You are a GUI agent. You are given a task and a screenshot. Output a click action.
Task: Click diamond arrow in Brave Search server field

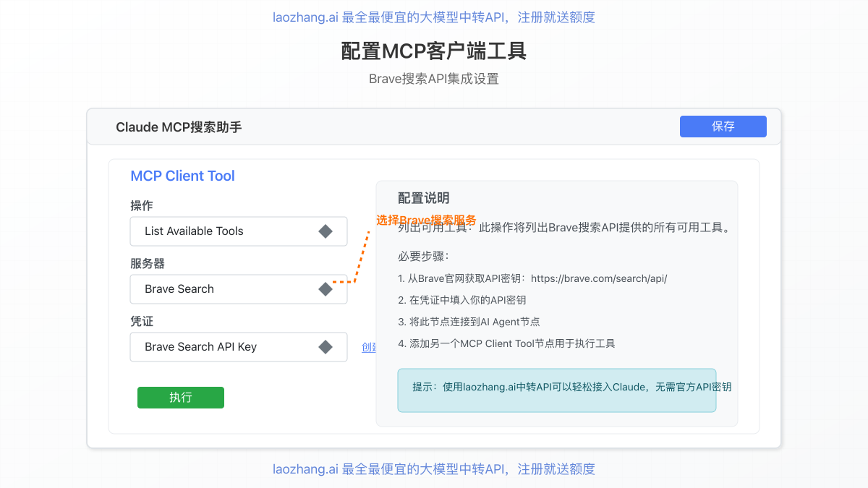(325, 289)
